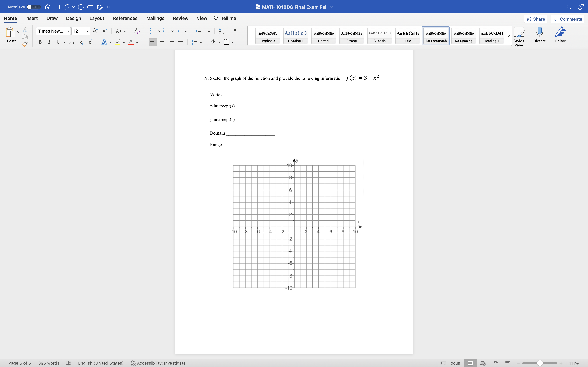Open the Mailings tab
Image resolution: width=588 pixels, height=367 pixels.
(156, 18)
